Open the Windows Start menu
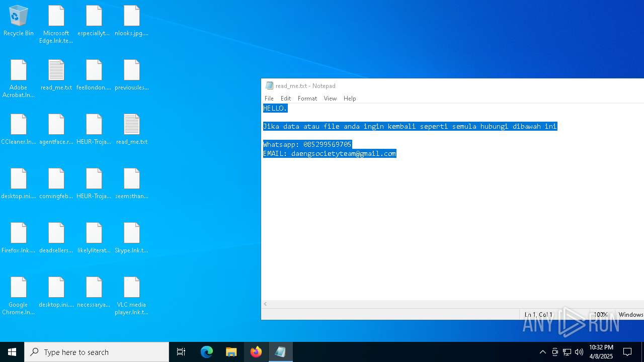This screenshot has height=362, width=644. pos(12,352)
